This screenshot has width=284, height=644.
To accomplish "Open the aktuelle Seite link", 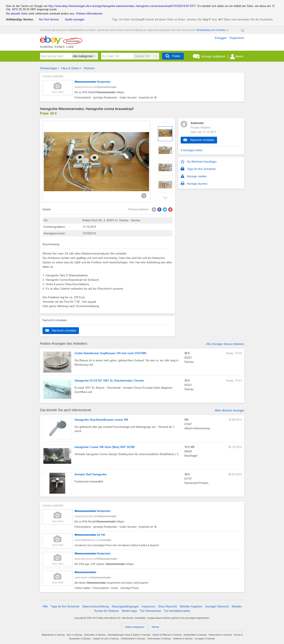I will (19, 13).
